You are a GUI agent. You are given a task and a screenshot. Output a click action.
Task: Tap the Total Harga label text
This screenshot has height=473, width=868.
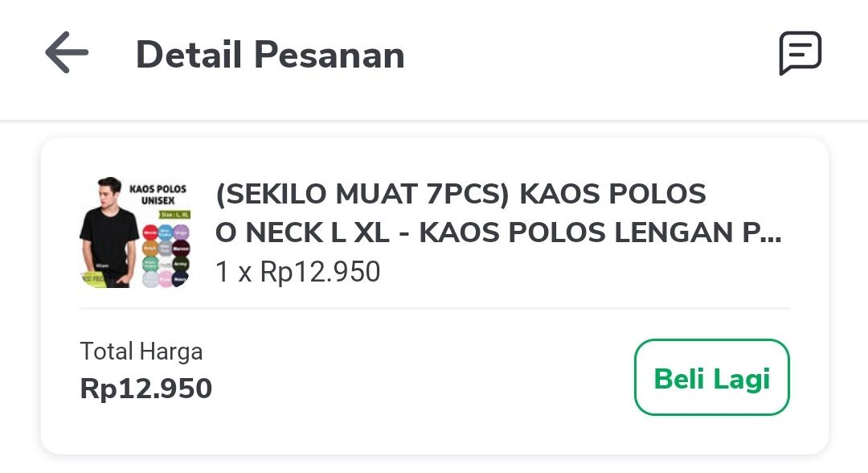point(140,352)
